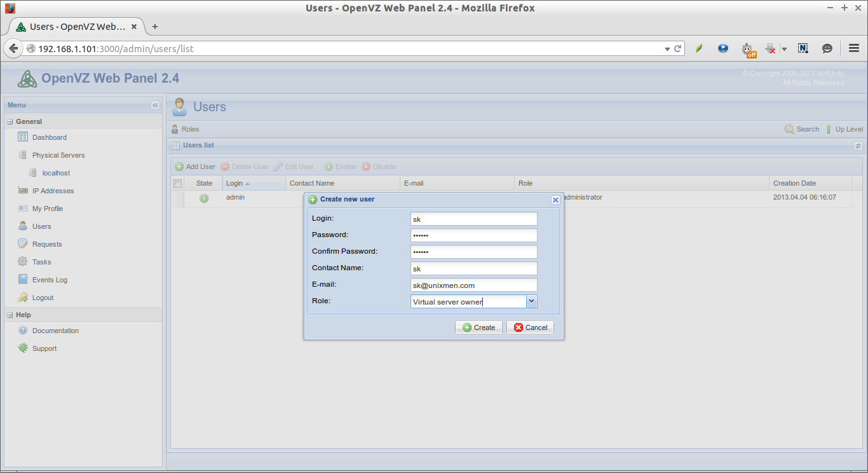Open the Dashboard menu item icon
This screenshot has width=868, height=473.
[x=23, y=137]
